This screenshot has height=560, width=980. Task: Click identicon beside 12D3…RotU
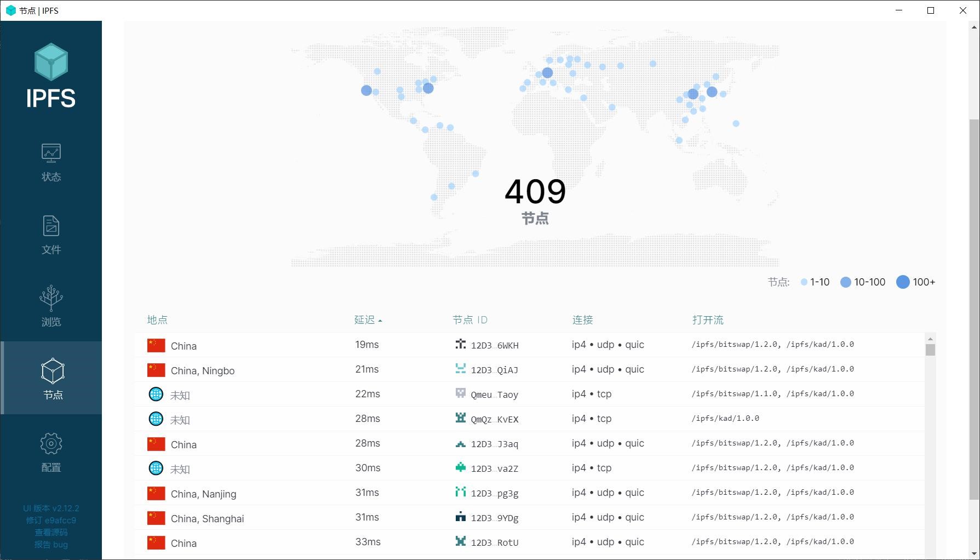(461, 541)
